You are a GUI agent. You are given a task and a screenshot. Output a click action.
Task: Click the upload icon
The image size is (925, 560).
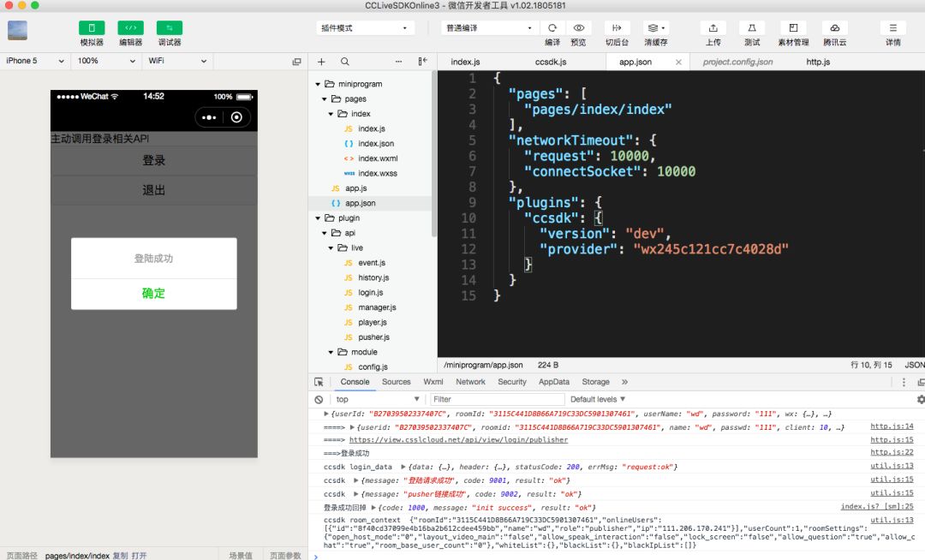713,27
